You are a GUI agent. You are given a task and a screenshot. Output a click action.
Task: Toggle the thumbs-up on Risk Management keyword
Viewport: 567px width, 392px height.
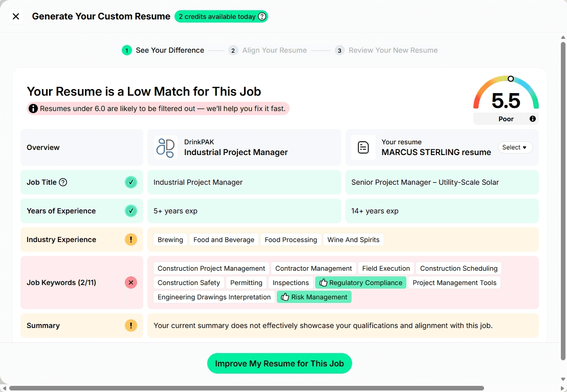pos(285,297)
